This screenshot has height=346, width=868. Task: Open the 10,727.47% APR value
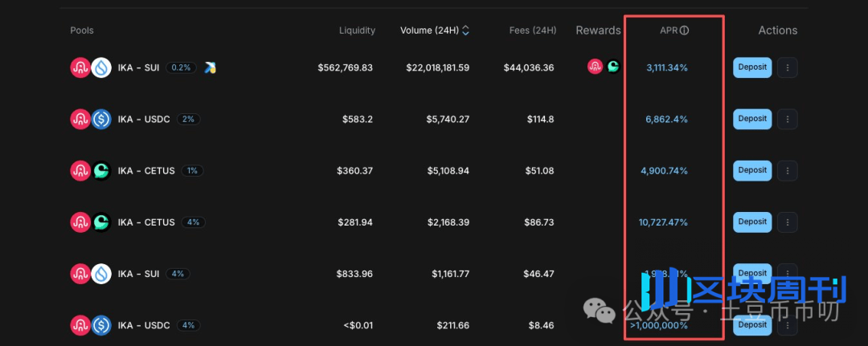663,222
